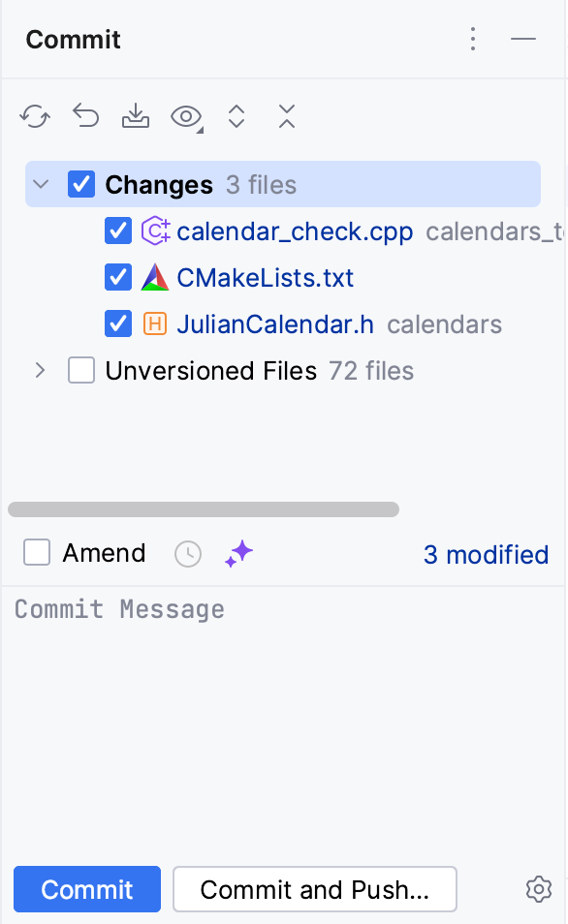This screenshot has height=924, width=568.
Task: Generate commit message with the AI sparkle icon
Action: 237,553
